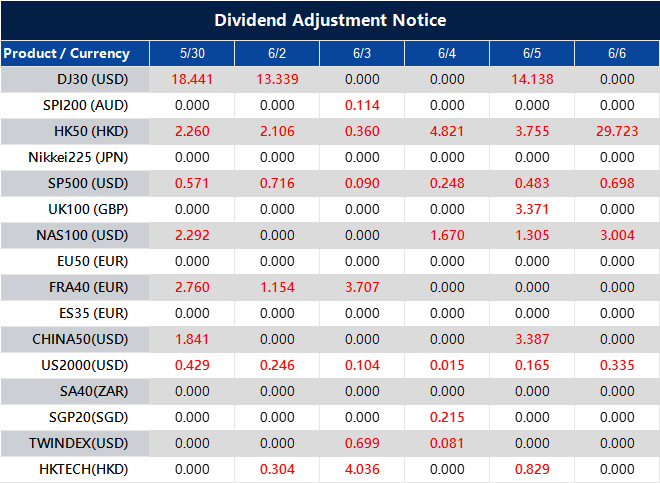Click the 18.441 value for DJ30
The image size is (660, 483).
[192, 79]
